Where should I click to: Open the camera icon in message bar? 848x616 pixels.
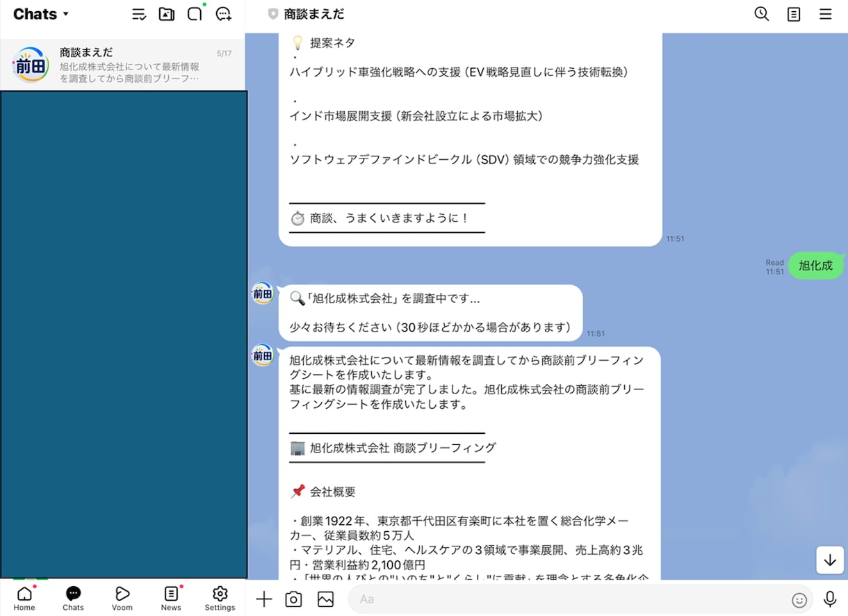tap(294, 599)
